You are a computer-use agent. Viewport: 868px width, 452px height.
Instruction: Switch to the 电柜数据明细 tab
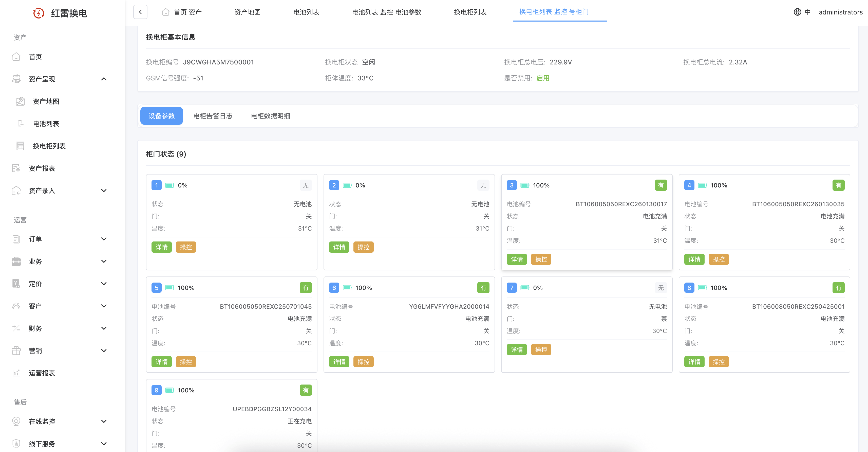[270, 116]
